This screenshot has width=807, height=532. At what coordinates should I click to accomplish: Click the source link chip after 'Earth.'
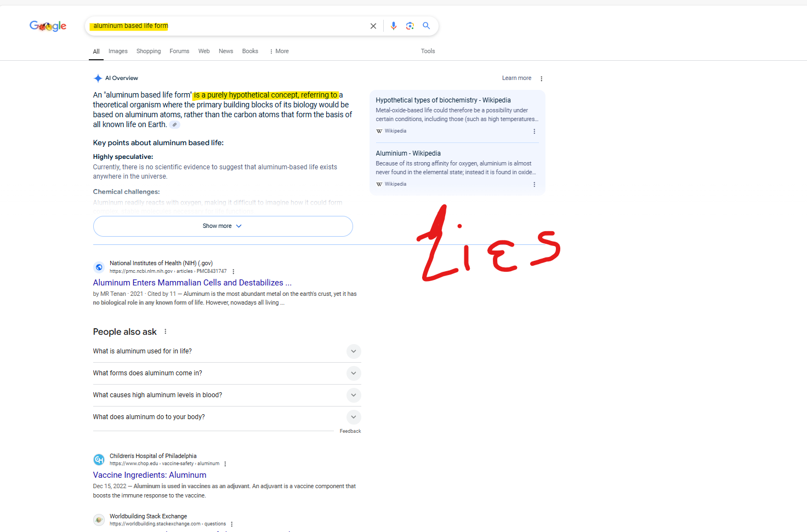click(x=174, y=125)
